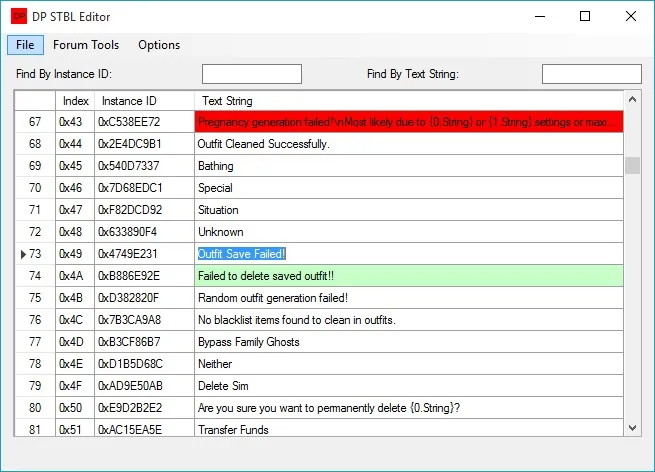Click instance ID 0xB3CF86B7
The width and height of the screenshot is (655, 472).
click(145, 342)
